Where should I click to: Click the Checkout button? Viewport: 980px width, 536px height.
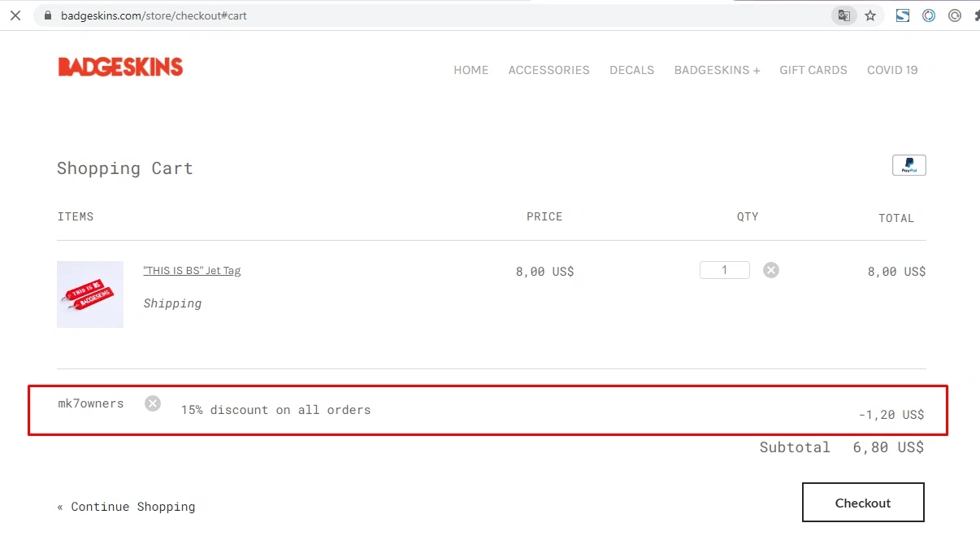(x=863, y=503)
